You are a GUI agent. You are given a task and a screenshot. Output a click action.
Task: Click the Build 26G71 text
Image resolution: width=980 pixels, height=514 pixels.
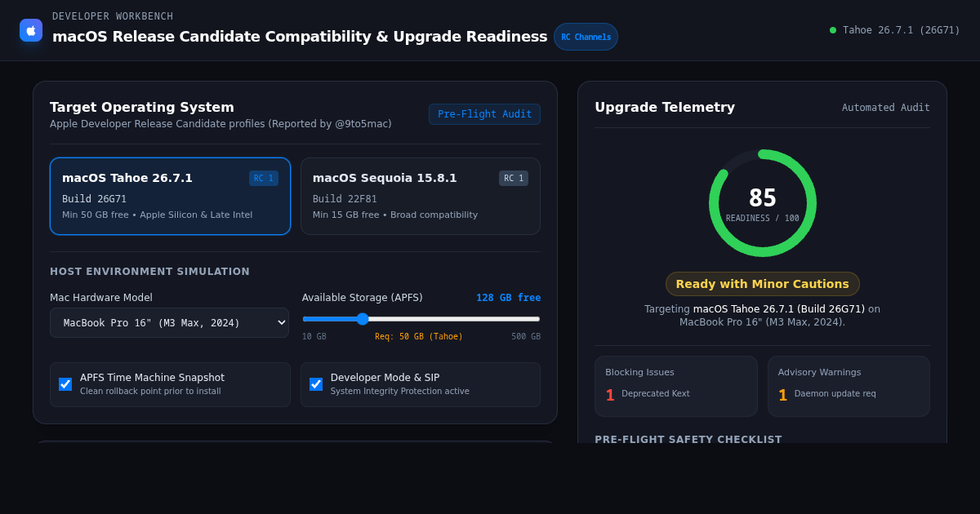click(95, 199)
